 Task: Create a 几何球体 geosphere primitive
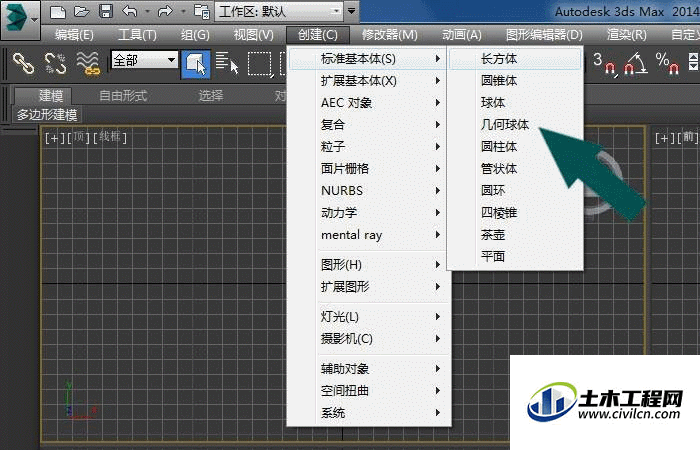click(x=515, y=125)
